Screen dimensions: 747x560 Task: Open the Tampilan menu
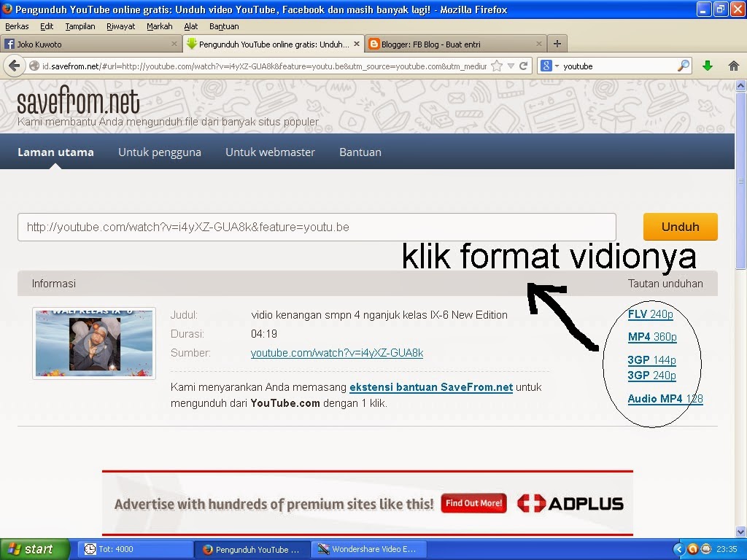point(80,26)
